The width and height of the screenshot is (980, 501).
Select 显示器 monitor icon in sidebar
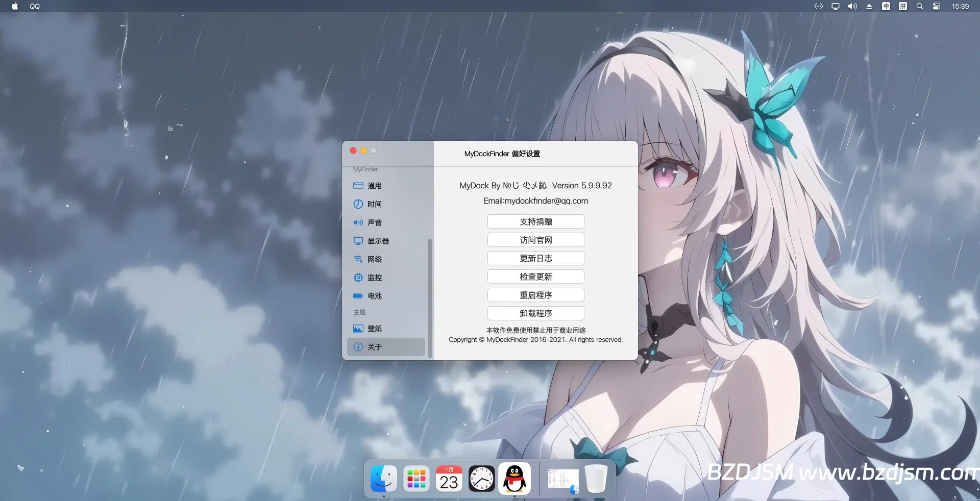coord(358,241)
